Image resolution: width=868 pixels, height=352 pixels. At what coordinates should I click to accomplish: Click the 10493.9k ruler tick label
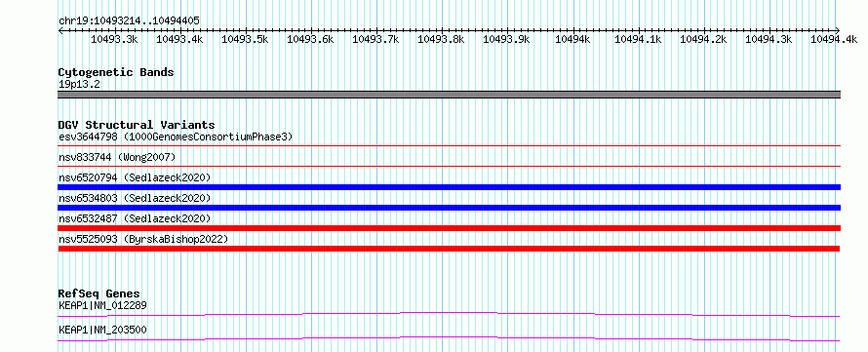[x=506, y=39]
